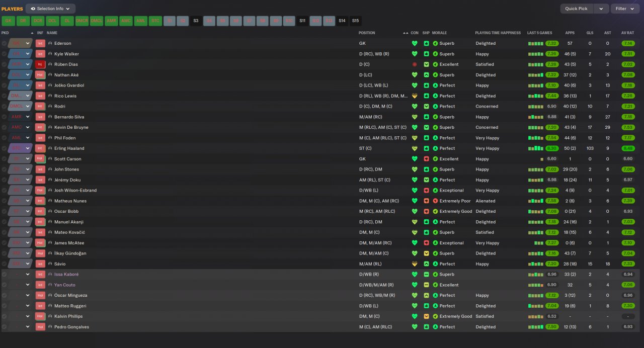The image size is (644, 348).
Task: Tick the selection circle on Kyle Walker's row
Action: 4,54
